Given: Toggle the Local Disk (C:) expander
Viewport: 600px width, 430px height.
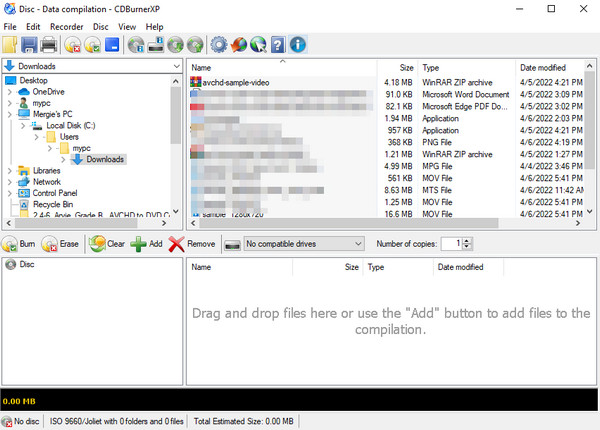Looking at the screenshot, I should (x=23, y=125).
